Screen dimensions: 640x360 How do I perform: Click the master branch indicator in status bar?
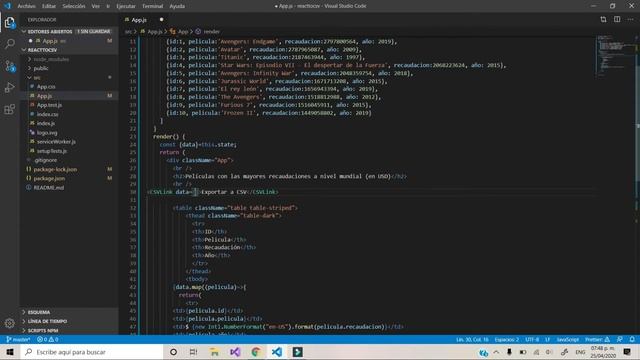point(18,340)
